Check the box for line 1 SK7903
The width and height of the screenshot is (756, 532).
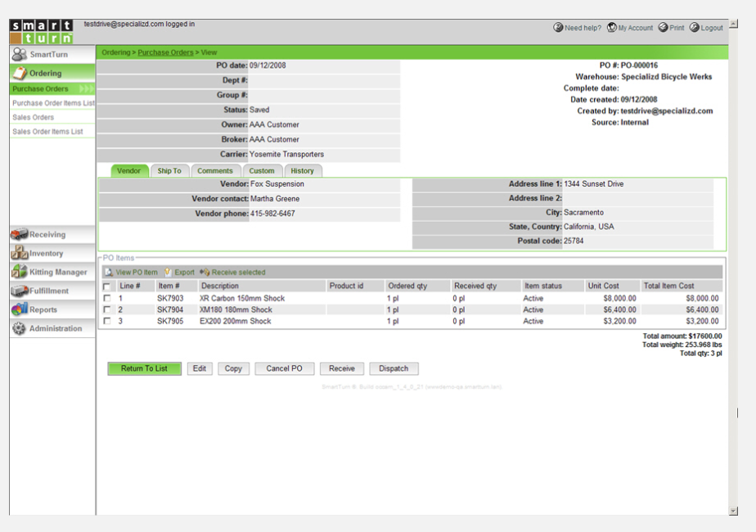click(x=107, y=298)
